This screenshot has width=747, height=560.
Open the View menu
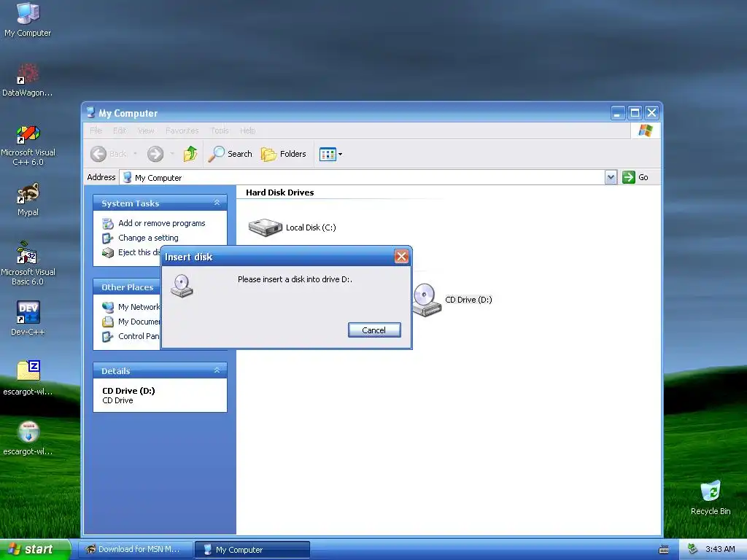pyautogui.click(x=146, y=131)
